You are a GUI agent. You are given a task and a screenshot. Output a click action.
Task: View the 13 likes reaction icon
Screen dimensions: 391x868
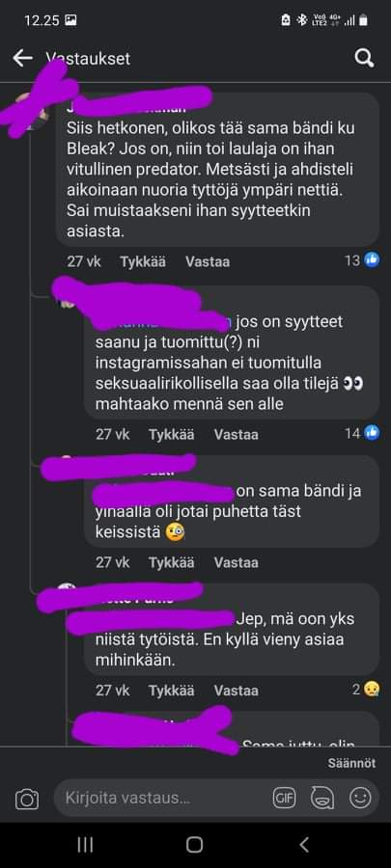pos(372,260)
